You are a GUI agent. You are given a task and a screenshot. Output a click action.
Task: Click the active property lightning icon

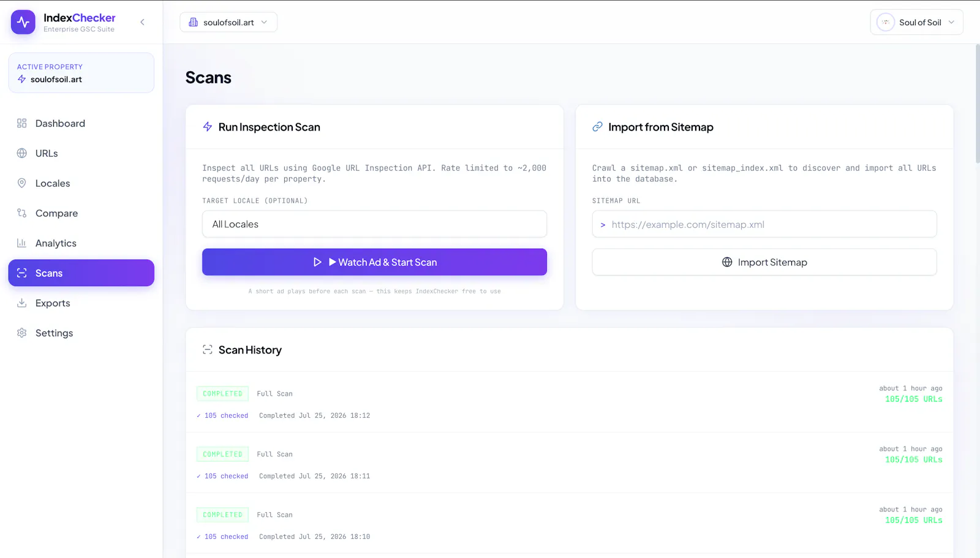[22, 80]
